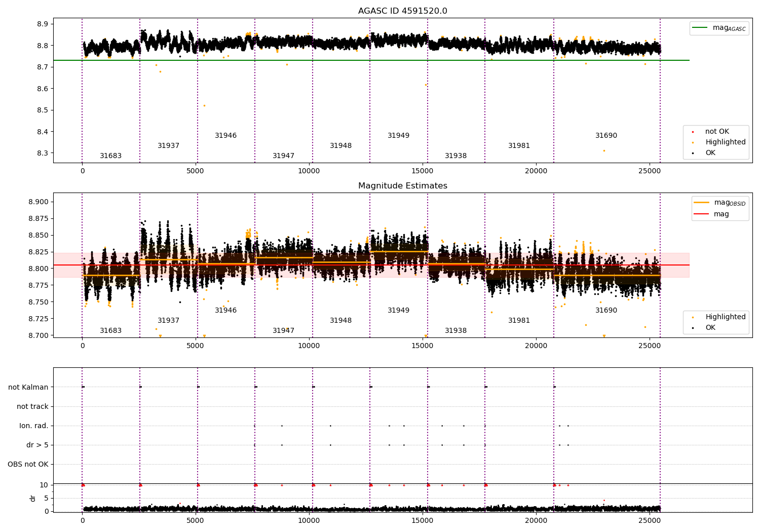Select 'Highlighted' legend entry in the top plot
The width and height of the screenshot is (760, 532).
[726, 142]
